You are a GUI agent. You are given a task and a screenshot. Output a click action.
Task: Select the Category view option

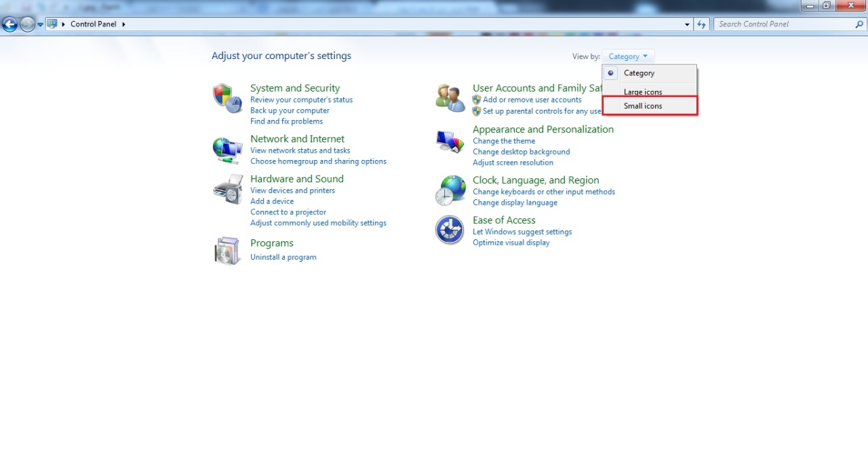tap(650, 73)
